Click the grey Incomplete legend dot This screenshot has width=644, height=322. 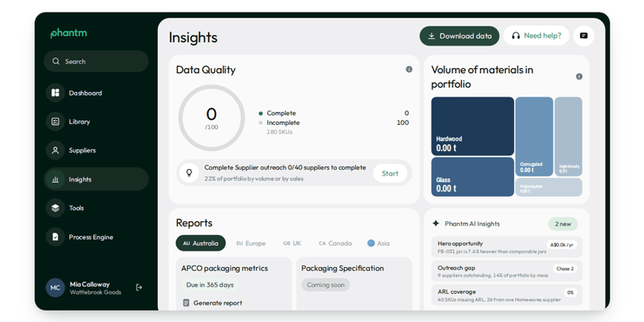pyautogui.click(x=261, y=123)
